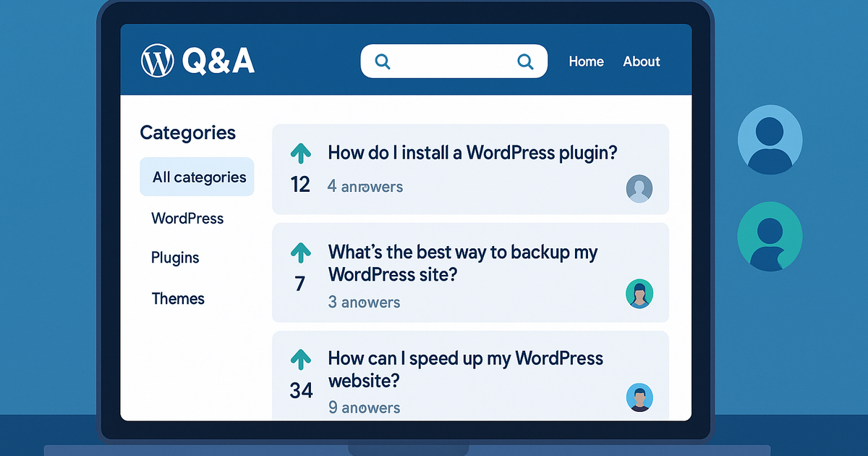868x456 pixels.
Task: Click the blue user avatar outside the laptop
Action: pos(770,139)
